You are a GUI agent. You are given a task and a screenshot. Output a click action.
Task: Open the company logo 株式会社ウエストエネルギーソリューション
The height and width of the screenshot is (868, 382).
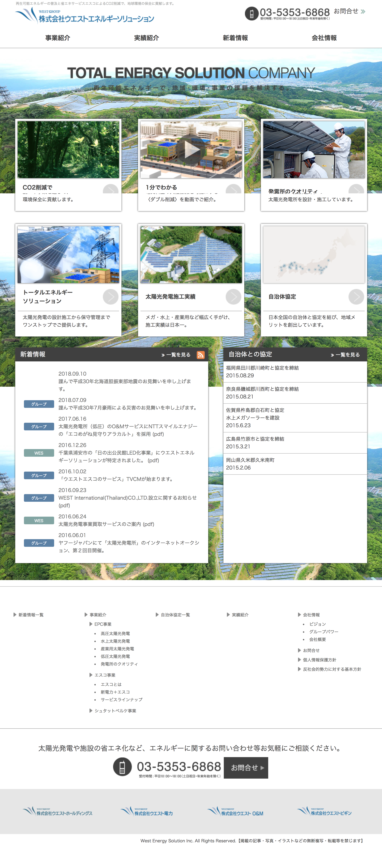85,16
